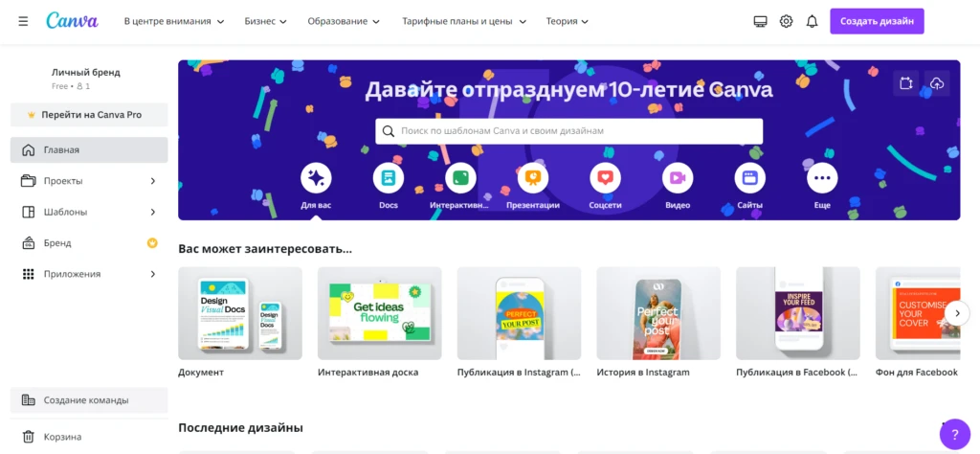Click the gold crown badge next to Бренд
980x454 pixels.
point(152,242)
